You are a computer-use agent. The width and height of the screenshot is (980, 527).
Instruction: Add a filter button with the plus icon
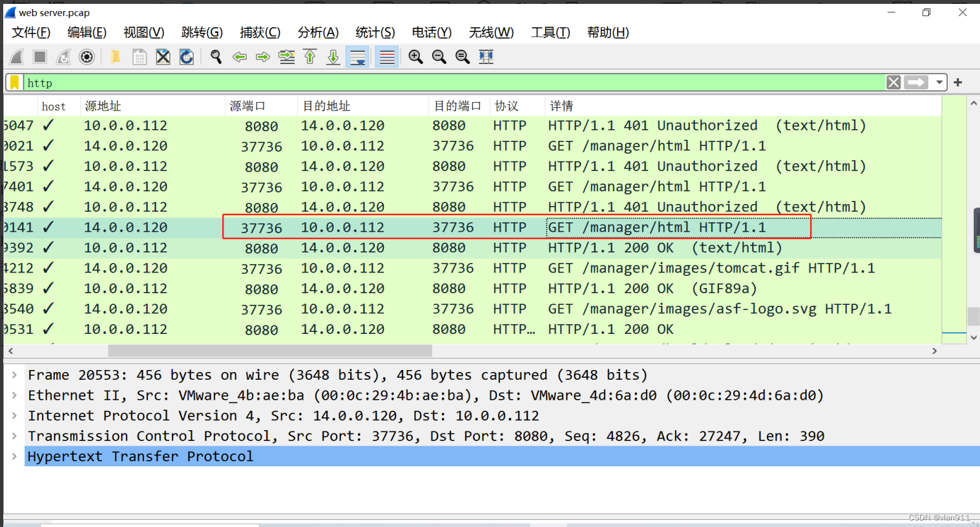[958, 83]
